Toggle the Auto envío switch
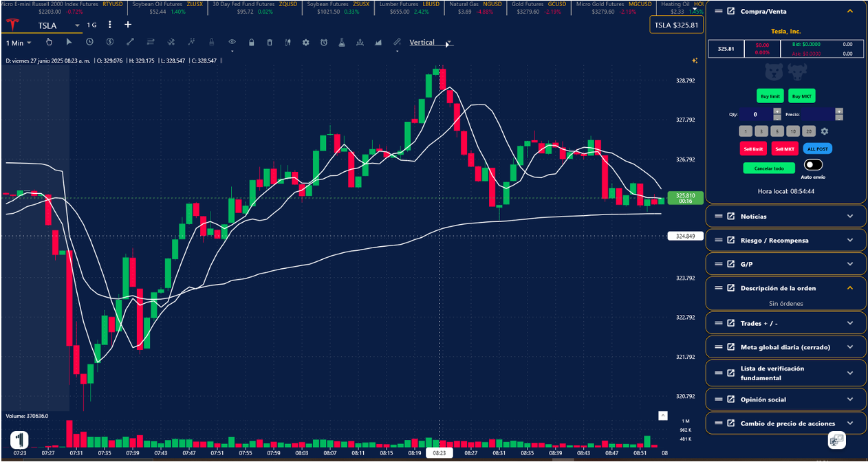Viewport: 868px width, 462px height. coord(813,165)
